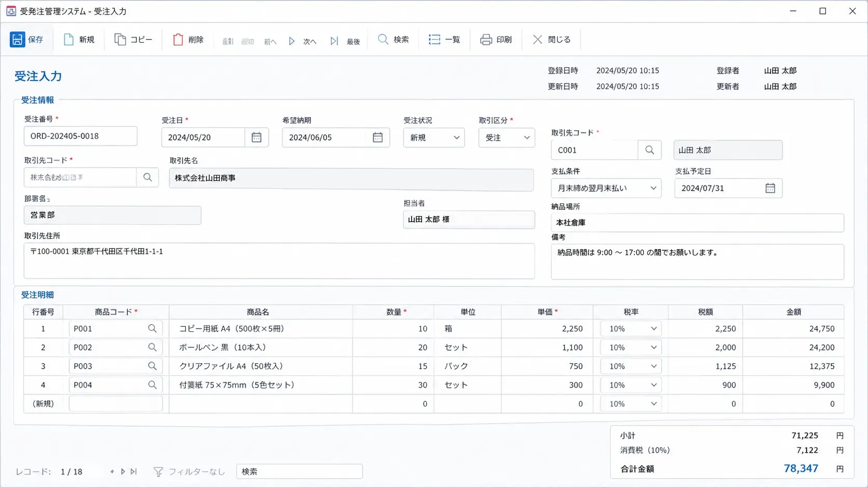Click the 担当者 field 山田 太郎 様

(469, 220)
